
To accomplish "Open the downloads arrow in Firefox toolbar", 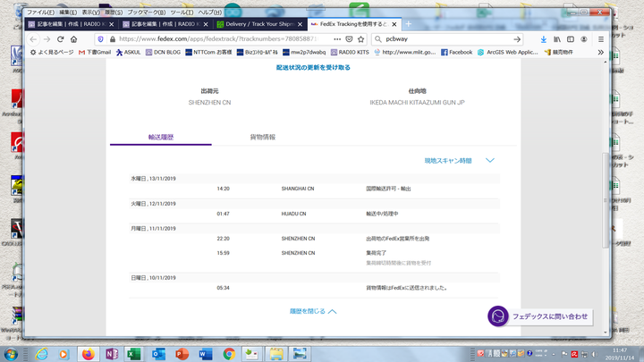I will 543,39.
